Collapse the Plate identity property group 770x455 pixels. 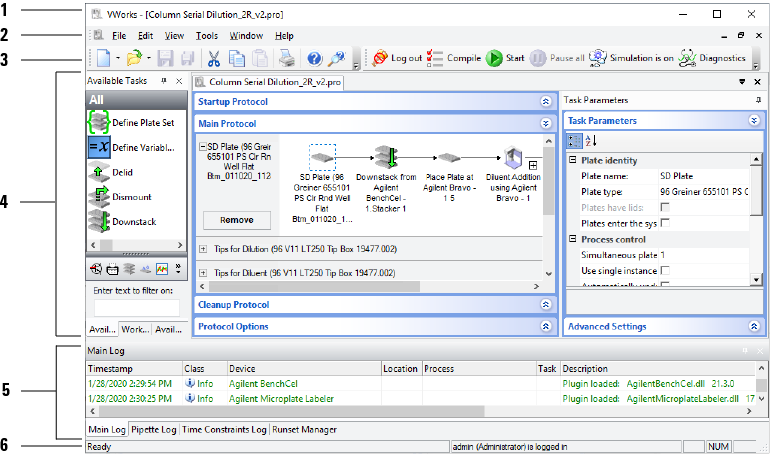(572, 160)
